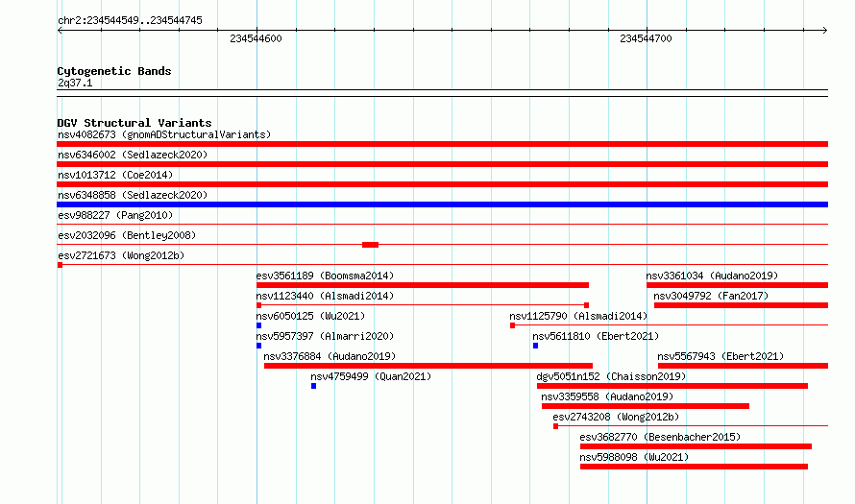Click the nsv1123440 (Alsmadi2014) label

tap(325, 296)
